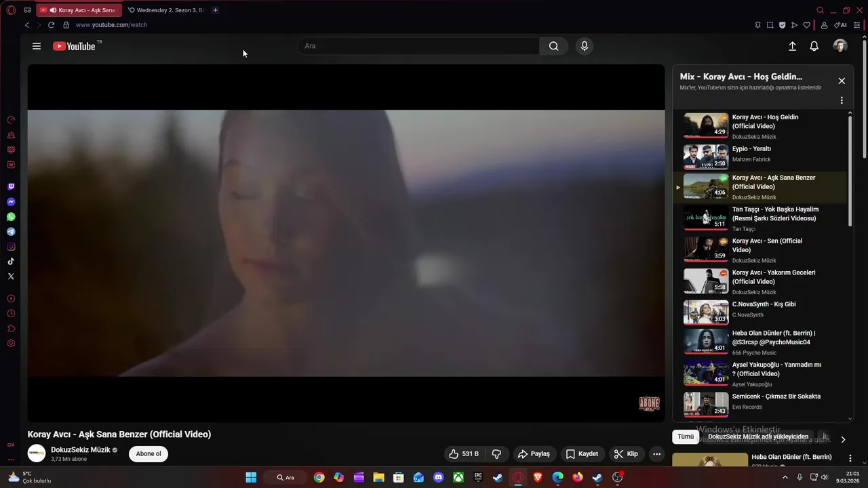Open X in Opera sidebar
The height and width of the screenshot is (488, 868).
[x=11, y=277]
